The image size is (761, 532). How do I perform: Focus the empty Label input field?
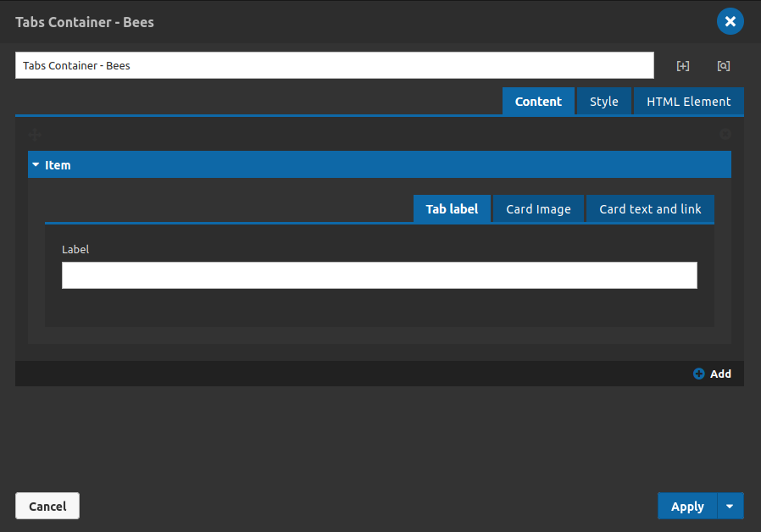[x=380, y=275]
